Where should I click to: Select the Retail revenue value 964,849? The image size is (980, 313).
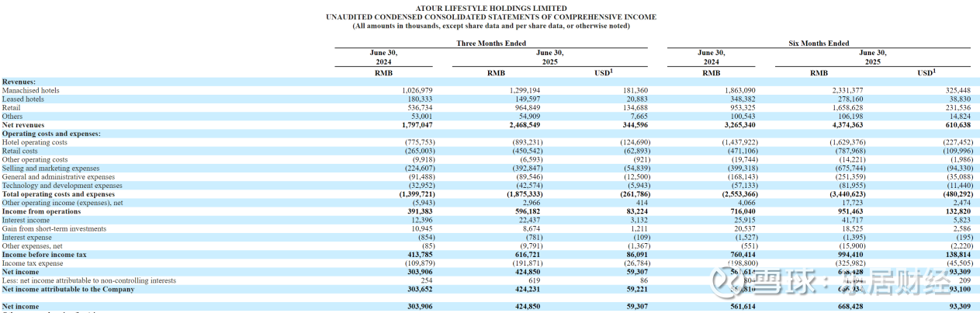[x=528, y=108]
